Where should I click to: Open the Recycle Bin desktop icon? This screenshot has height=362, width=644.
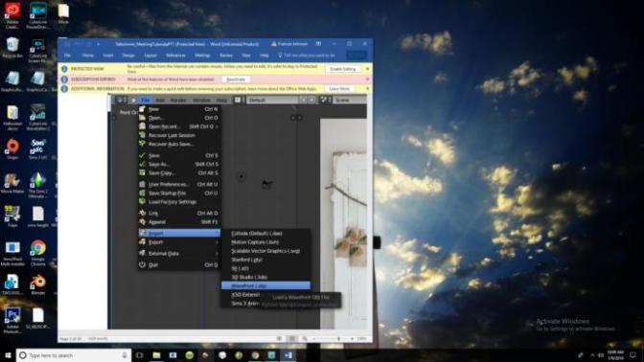pos(12,48)
